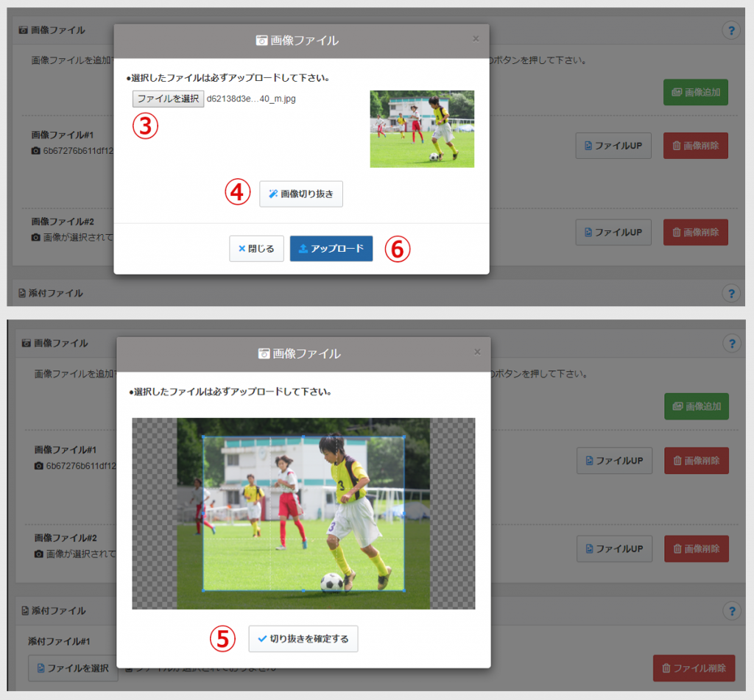Close the upper 画像ファイル dialog with ×
The width and height of the screenshot is (754, 700).
click(476, 39)
